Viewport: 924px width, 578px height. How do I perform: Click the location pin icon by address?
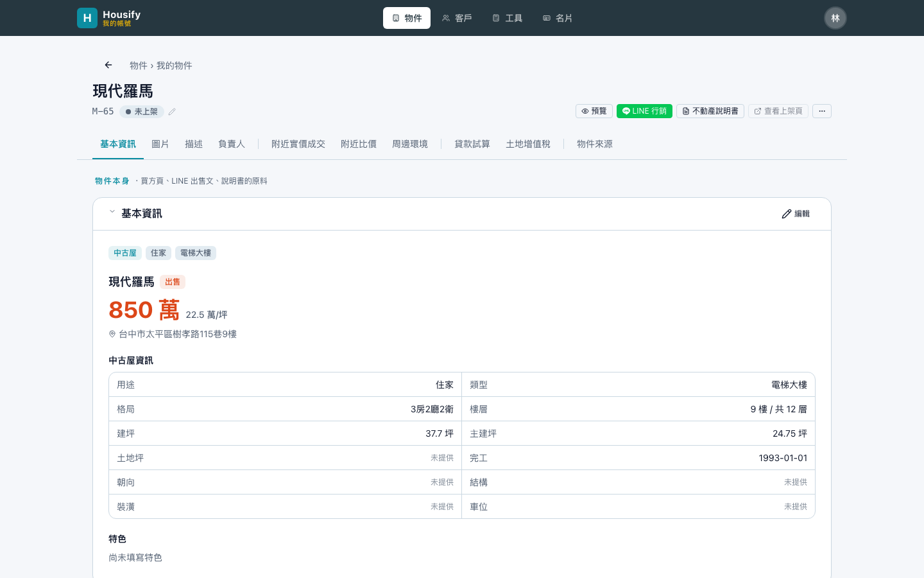(112, 334)
